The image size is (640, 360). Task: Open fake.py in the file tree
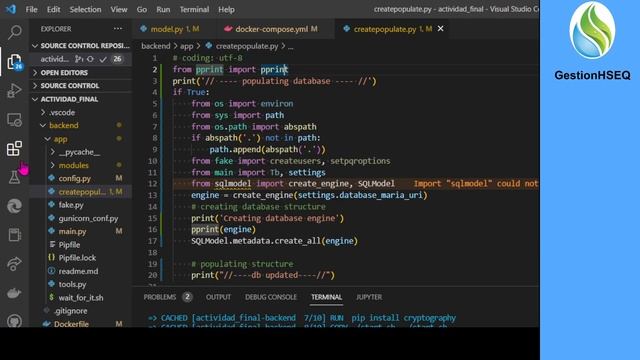[71, 205]
